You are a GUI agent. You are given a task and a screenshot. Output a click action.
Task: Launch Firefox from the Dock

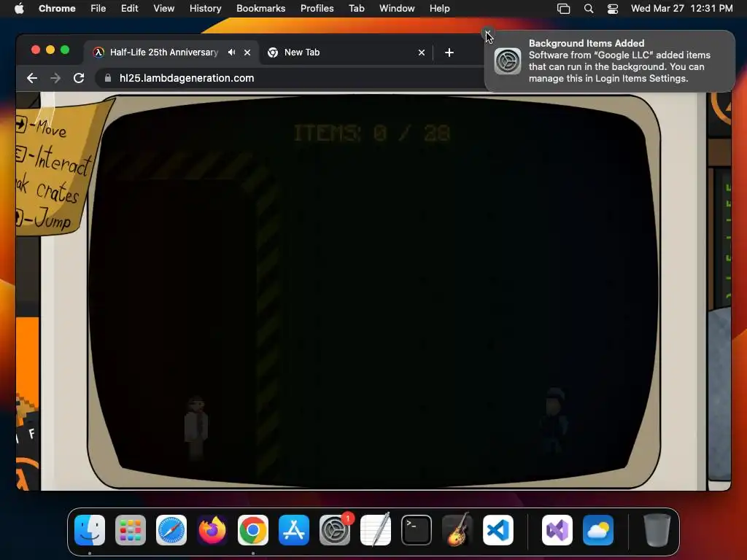click(x=212, y=530)
